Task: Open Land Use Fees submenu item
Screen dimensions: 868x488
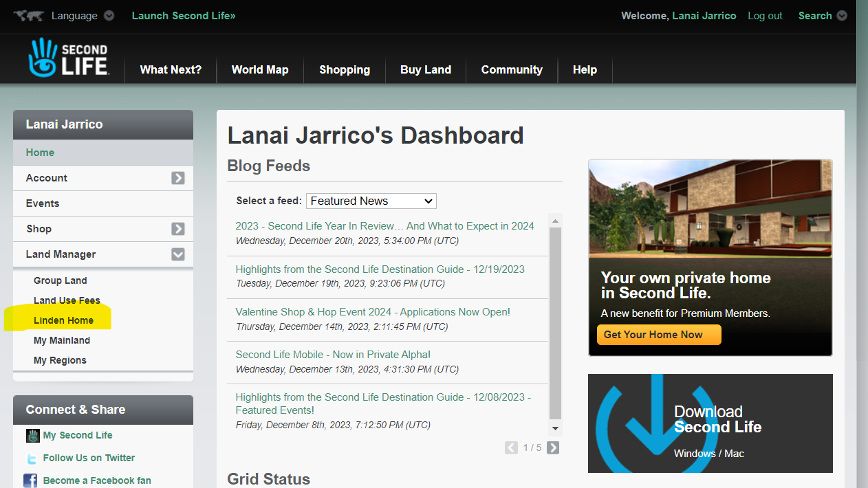Action: click(x=67, y=300)
